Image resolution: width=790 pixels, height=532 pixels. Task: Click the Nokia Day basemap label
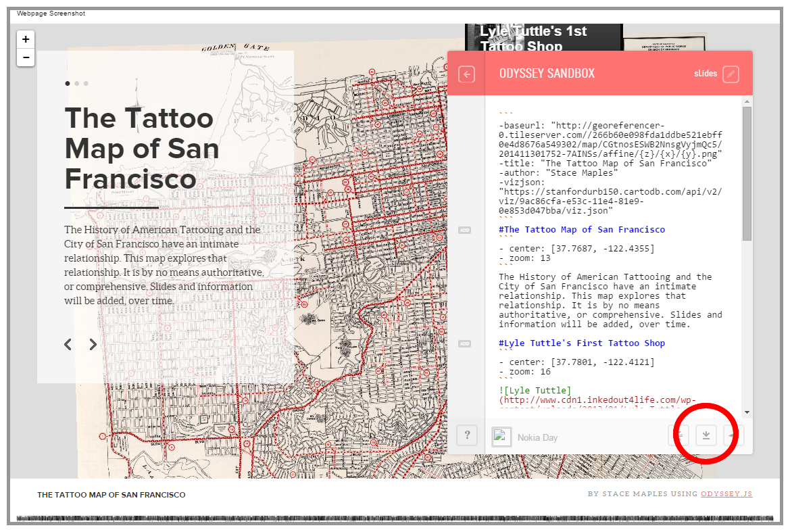pos(537,438)
